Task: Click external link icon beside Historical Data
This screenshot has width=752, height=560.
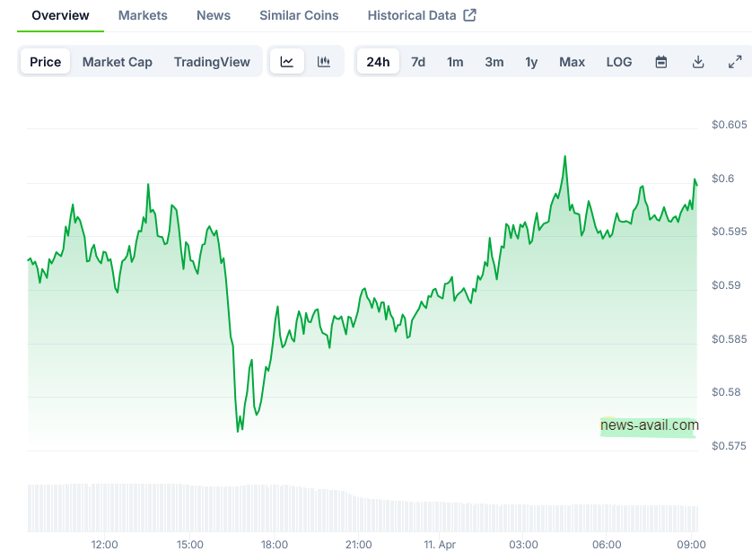Action: click(469, 15)
